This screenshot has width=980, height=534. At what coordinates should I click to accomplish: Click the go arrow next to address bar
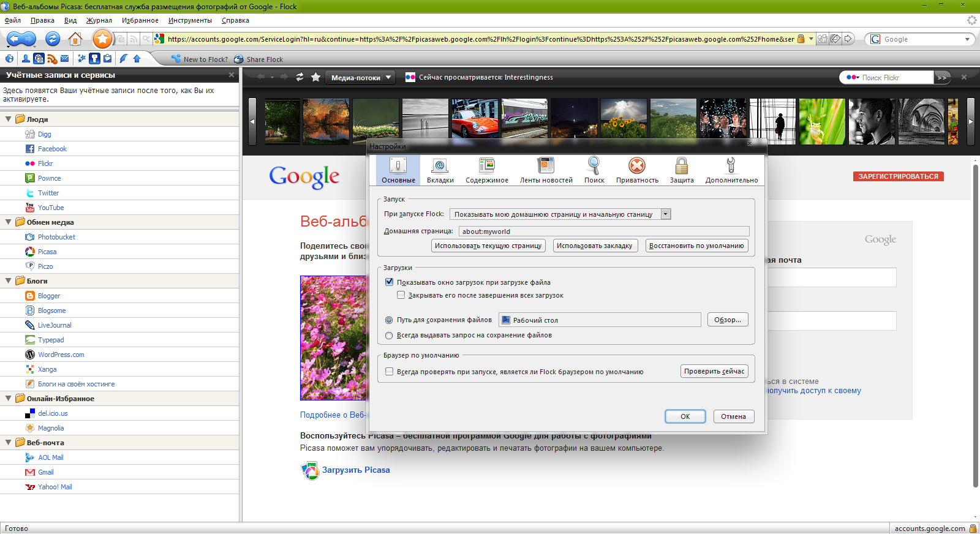click(848, 39)
